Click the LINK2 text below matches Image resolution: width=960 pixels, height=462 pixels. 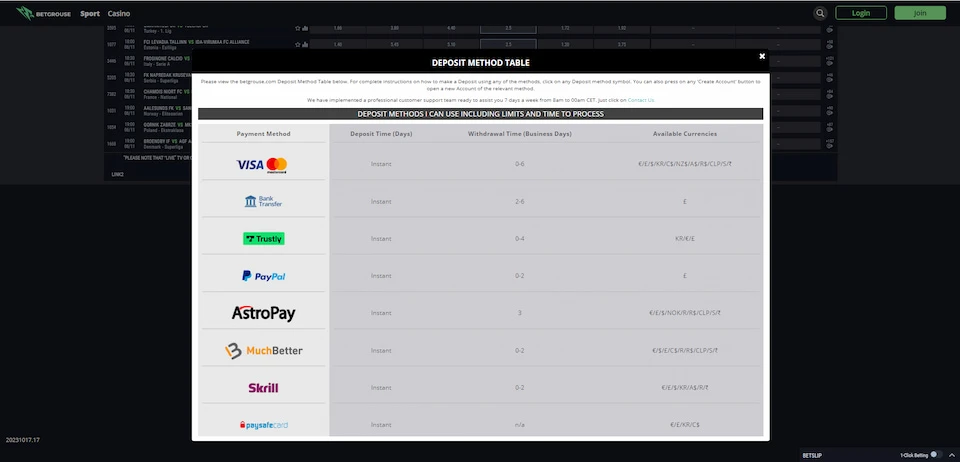point(118,174)
